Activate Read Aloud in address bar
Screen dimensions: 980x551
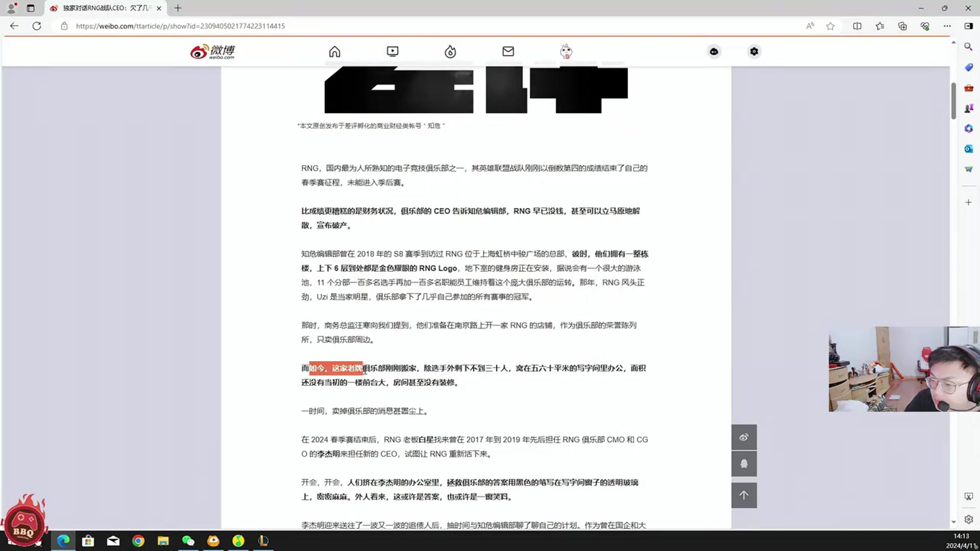point(810,26)
